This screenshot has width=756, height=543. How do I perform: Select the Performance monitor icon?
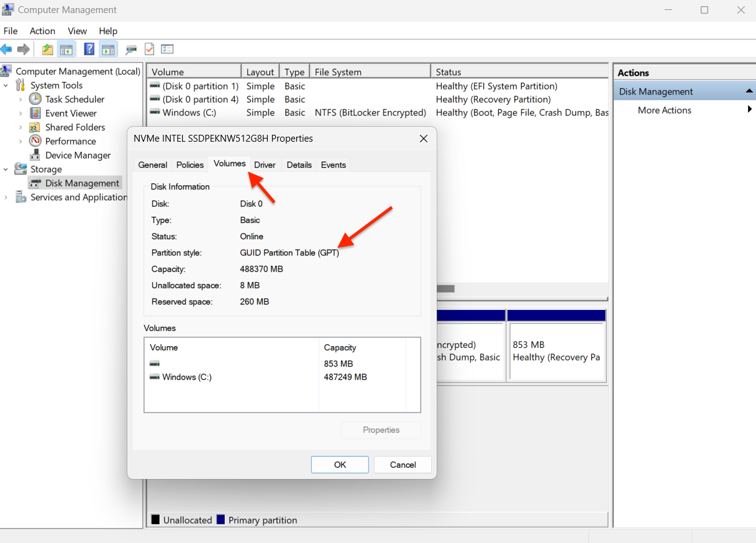click(34, 141)
